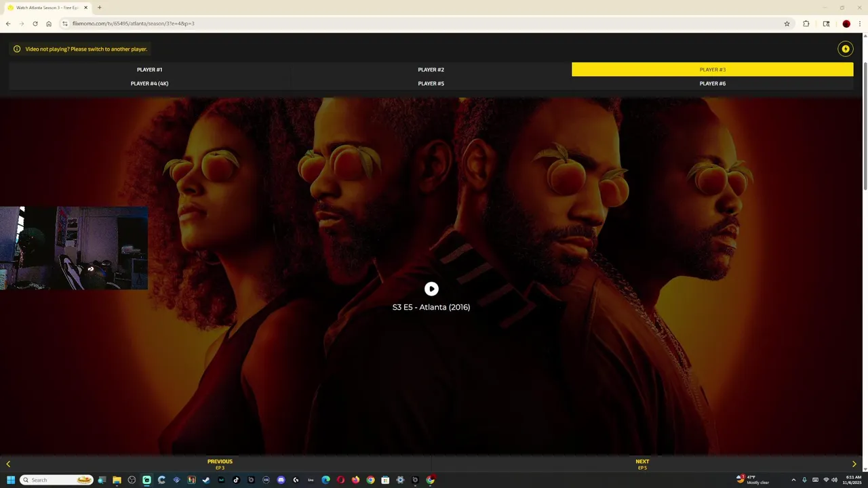Open the Windows Start menu
The width and height of the screenshot is (868, 488).
tap(11, 480)
